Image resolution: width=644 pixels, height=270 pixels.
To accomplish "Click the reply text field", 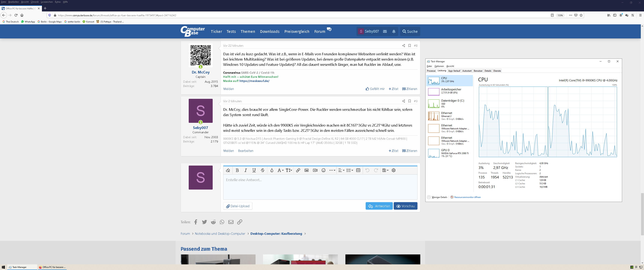I will tap(320, 187).
